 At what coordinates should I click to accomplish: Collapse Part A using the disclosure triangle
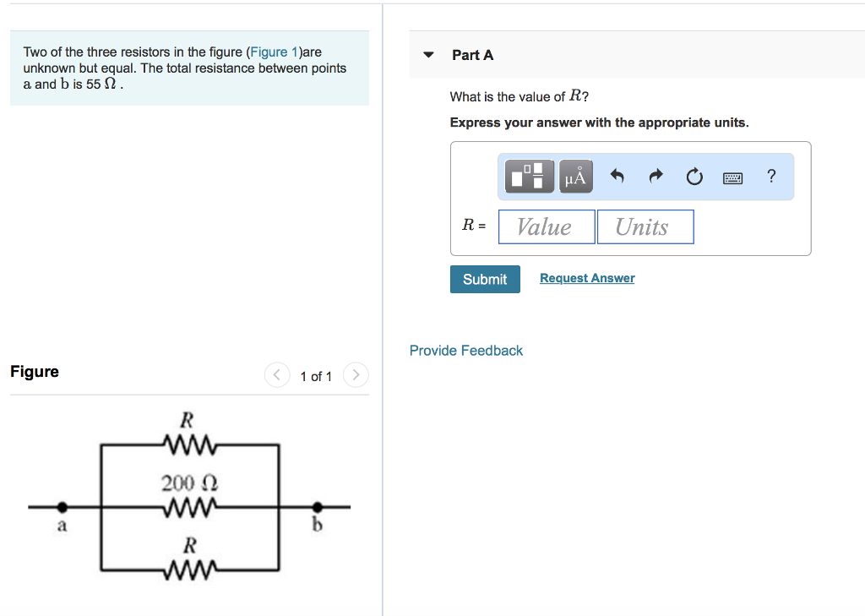point(428,54)
